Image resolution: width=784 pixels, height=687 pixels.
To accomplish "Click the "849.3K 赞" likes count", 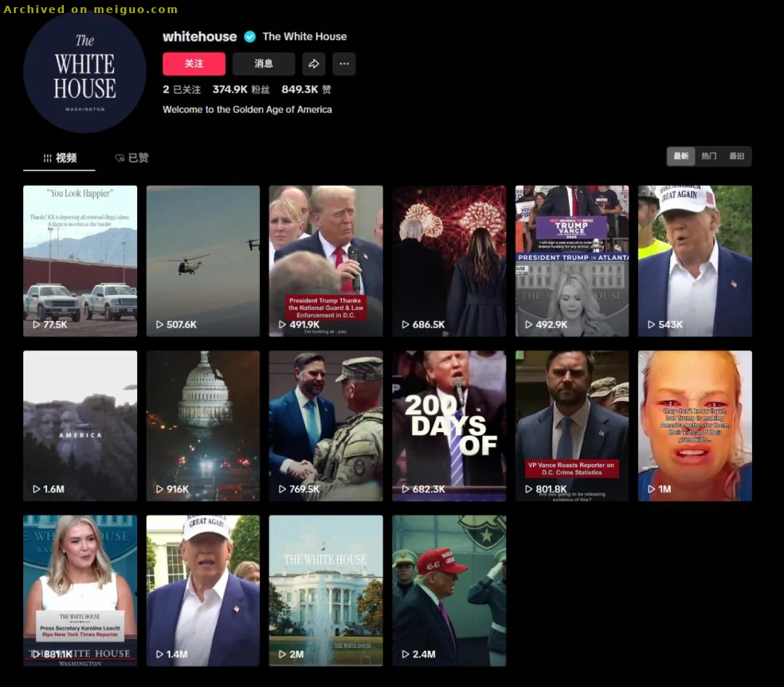I will click(306, 89).
